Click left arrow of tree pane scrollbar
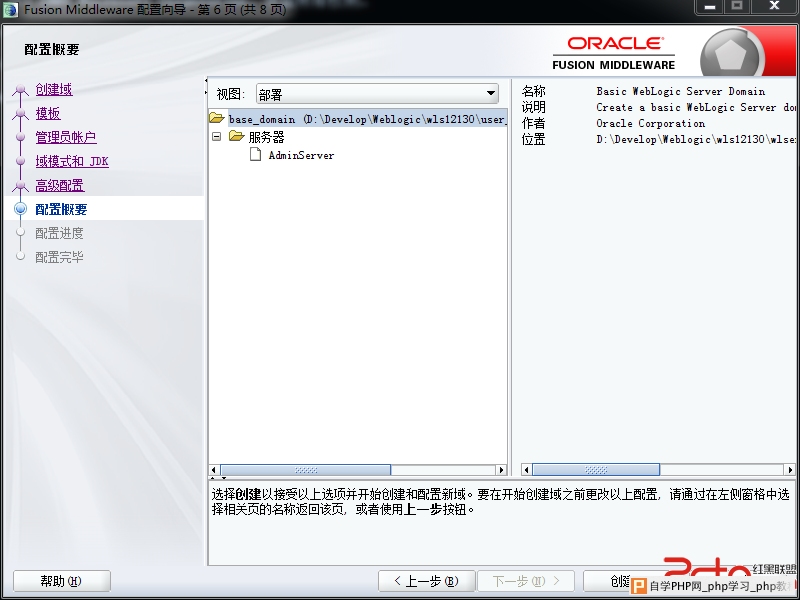800x600 pixels. click(x=214, y=470)
